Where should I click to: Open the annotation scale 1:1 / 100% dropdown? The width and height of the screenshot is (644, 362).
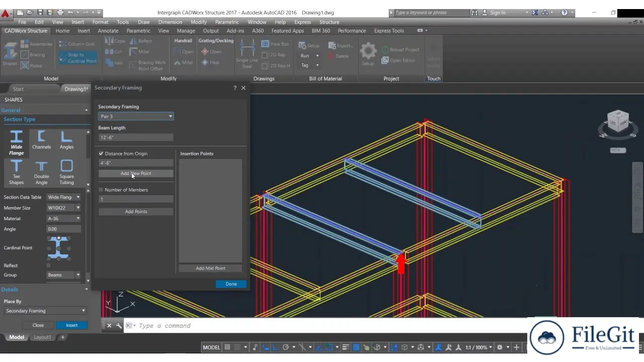(x=478, y=347)
